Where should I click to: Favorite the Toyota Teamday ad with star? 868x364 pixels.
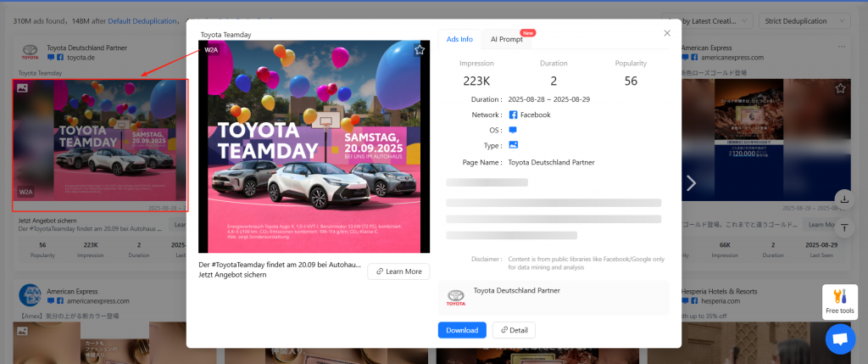(x=420, y=50)
